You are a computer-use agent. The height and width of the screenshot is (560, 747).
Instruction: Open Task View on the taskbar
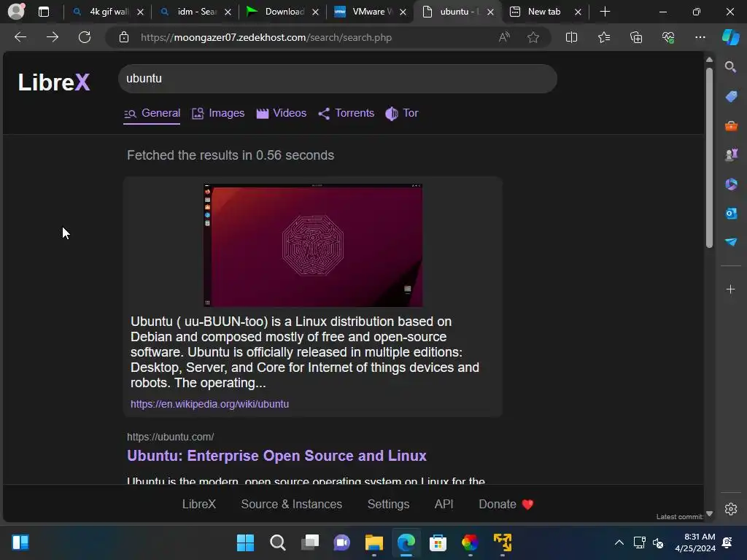tap(310, 542)
